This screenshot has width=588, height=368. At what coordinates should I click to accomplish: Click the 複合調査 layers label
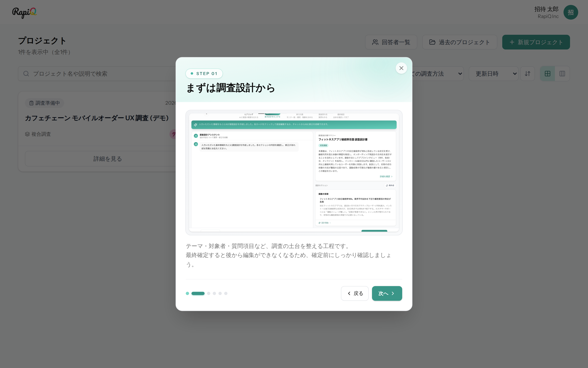tap(38, 134)
